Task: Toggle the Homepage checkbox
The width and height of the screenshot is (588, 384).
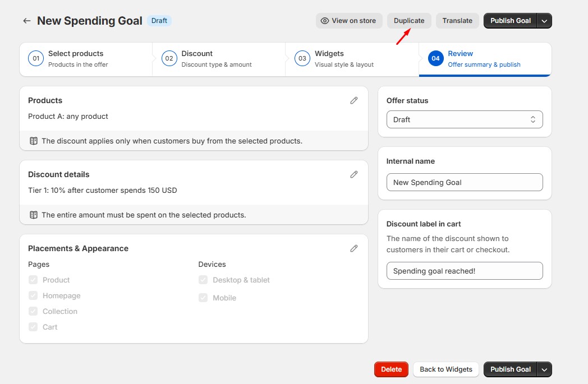Action: (x=33, y=295)
